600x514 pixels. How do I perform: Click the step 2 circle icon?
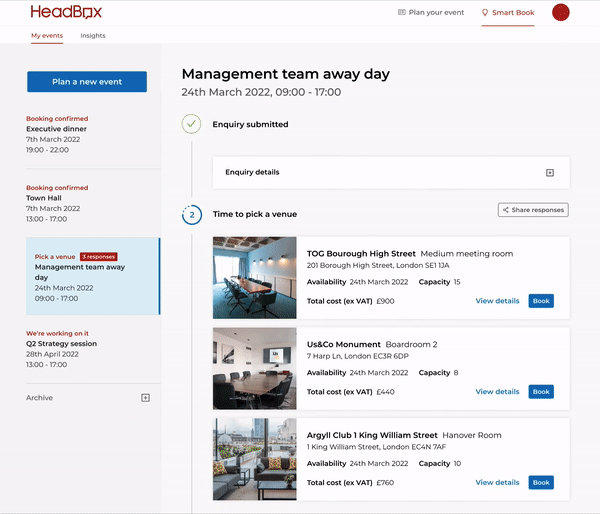tap(192, 215)
